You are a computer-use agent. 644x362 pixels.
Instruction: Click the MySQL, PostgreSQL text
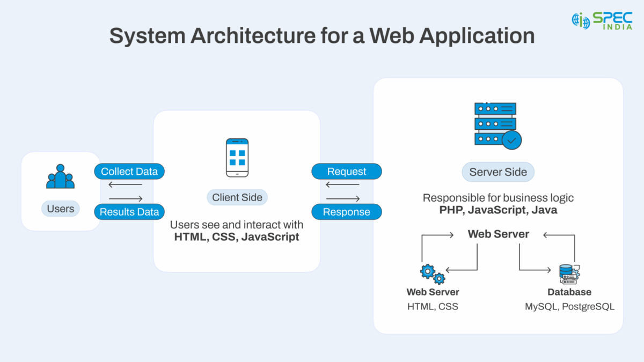[569, 307]
